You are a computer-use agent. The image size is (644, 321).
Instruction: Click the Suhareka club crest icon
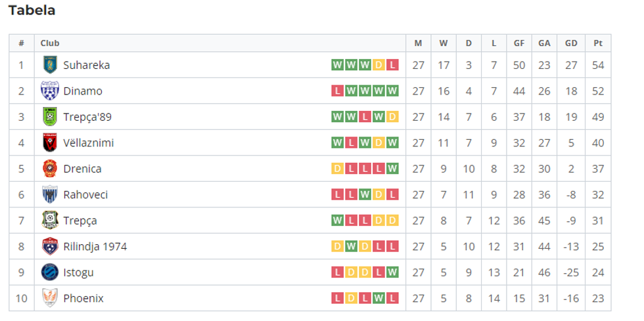tap(50, 65)
